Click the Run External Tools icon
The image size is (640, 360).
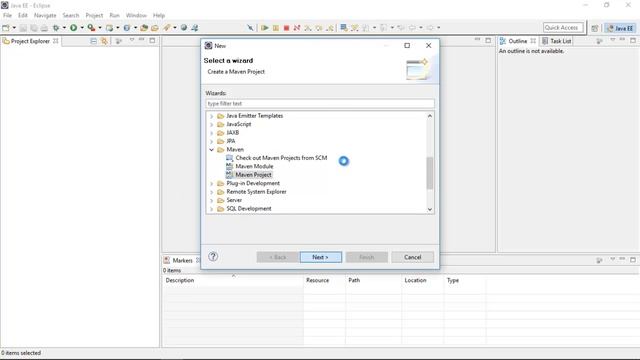(91, 28)
